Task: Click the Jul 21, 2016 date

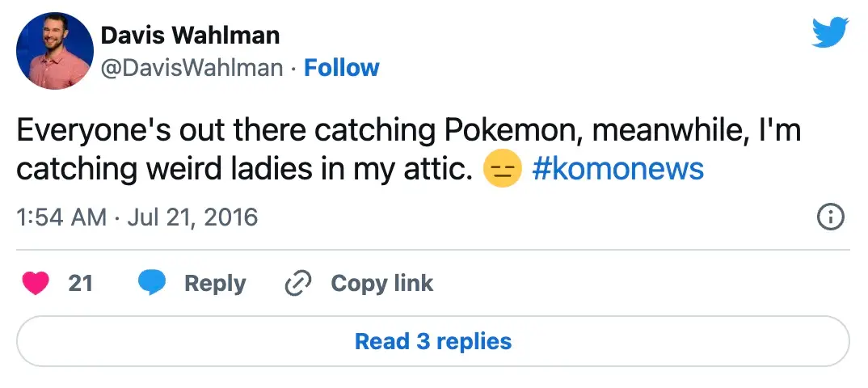Action: [196, 217]
